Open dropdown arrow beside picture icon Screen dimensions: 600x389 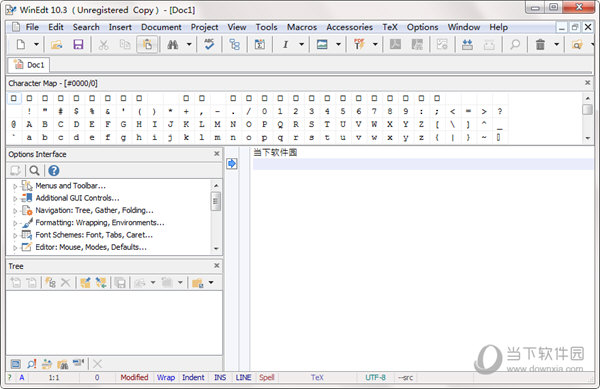(x=338, y=44)
